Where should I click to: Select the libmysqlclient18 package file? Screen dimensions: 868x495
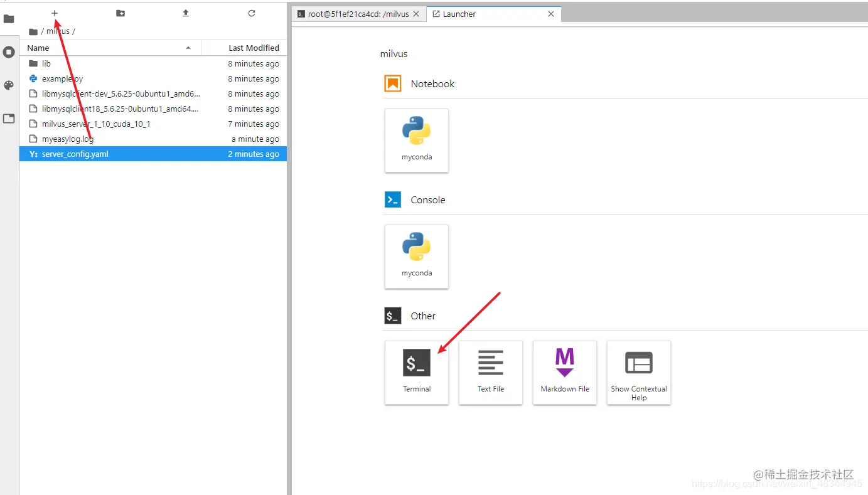pos(153,109)
